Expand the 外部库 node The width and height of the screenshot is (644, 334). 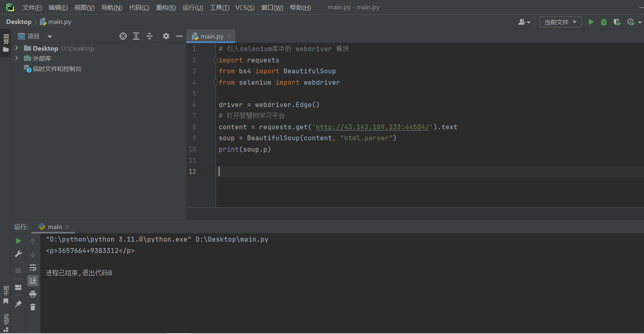tap(17, 58)
